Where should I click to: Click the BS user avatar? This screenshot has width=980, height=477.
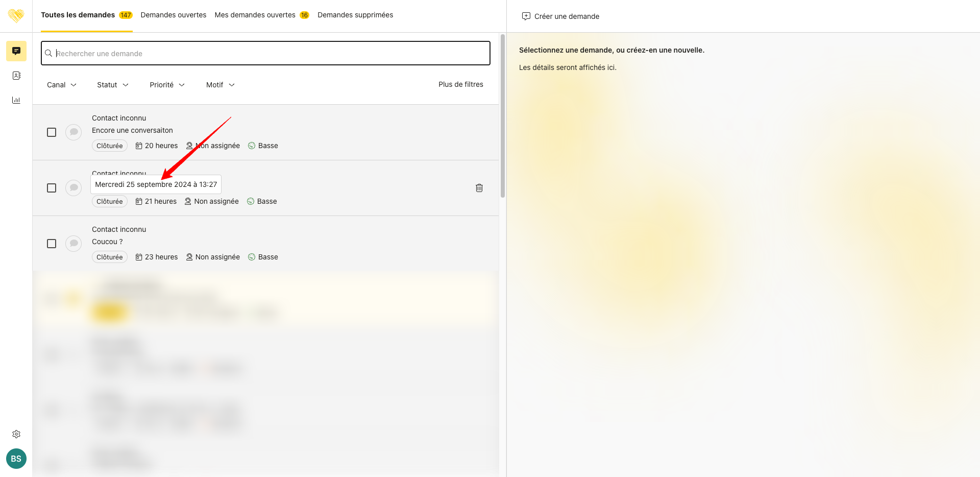coord(16,459)
